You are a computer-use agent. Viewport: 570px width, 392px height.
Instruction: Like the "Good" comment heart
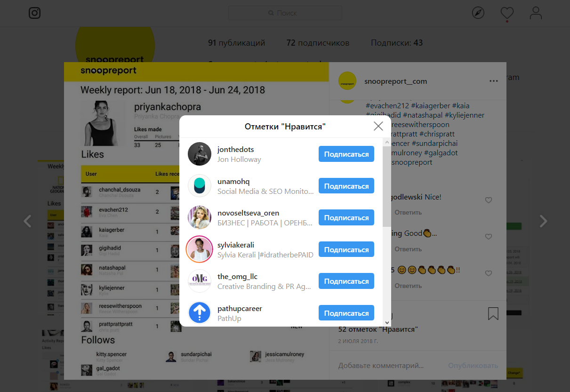[x=489, y=237]
